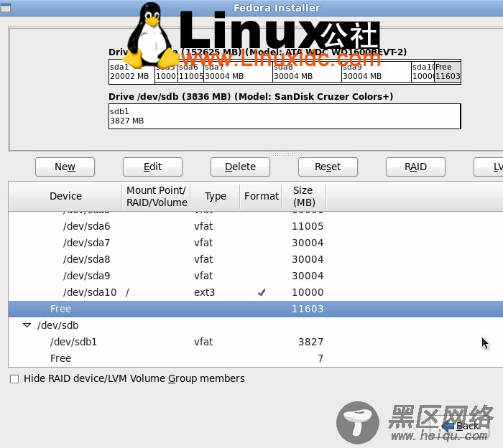Screen dimensions: 503x448
Task: Click the sda7 30004 MB partition block
Action: [238, 72]
